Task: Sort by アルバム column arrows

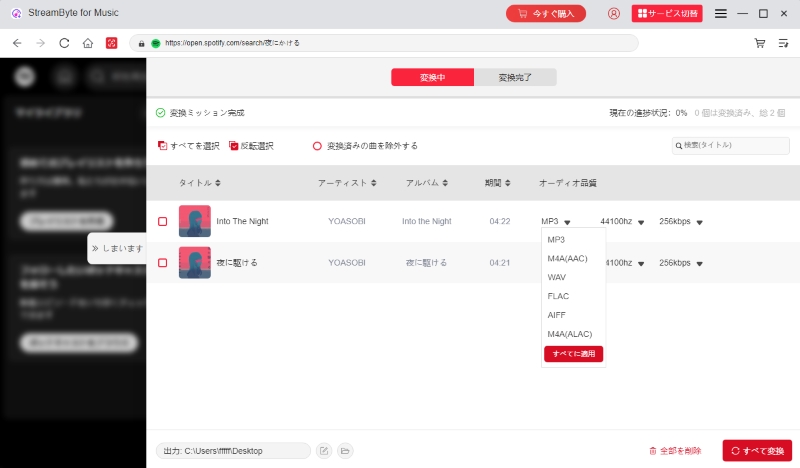Action: tap(445, 183)
